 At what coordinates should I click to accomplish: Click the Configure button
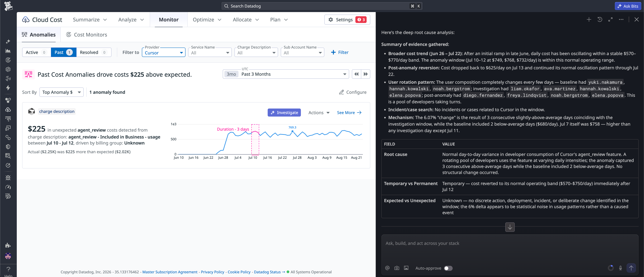(353, 92)
